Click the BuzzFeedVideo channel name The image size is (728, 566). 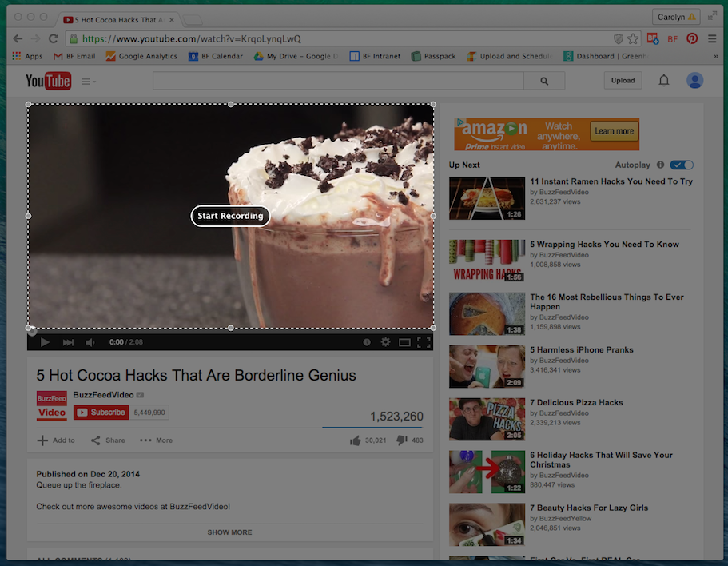pyautogui.click(x=103, y=395)
